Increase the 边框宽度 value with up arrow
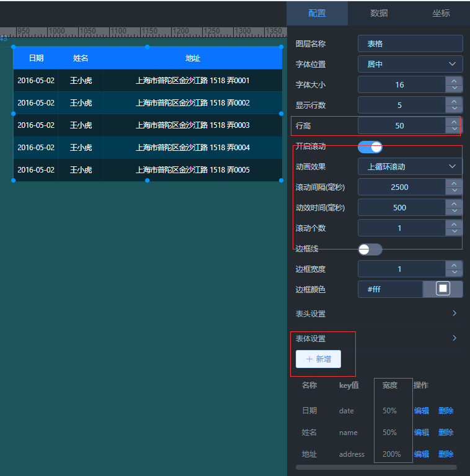Screen dimensions: 470x476 (454, 265)
